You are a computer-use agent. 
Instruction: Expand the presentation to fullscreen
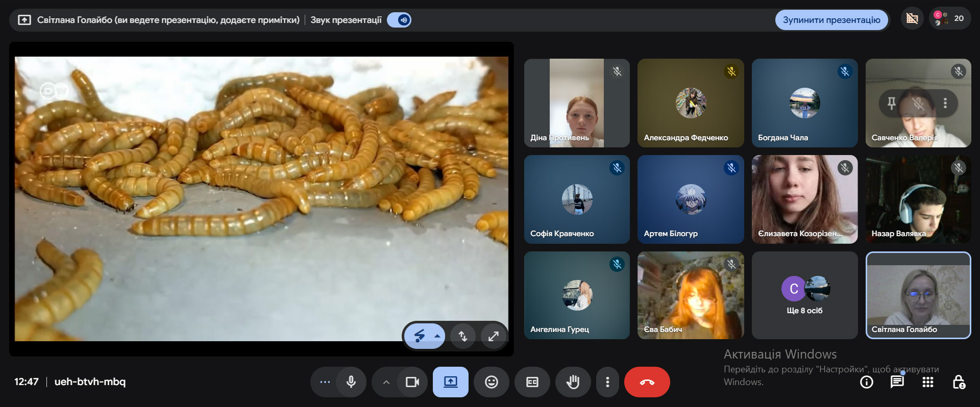click(493, 336)
